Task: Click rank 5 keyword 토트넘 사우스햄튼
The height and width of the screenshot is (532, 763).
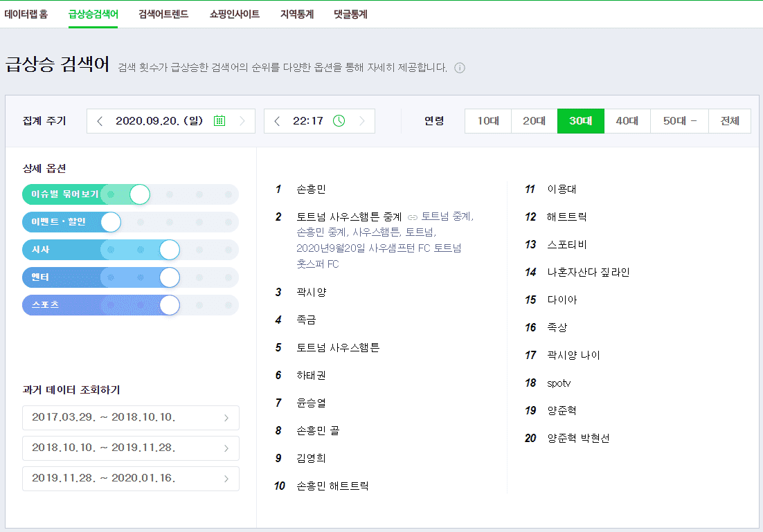Action: pos(338,348)
